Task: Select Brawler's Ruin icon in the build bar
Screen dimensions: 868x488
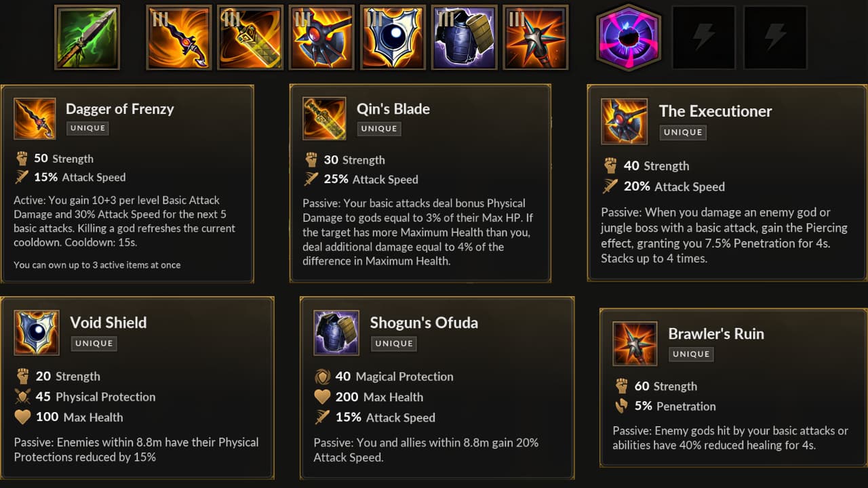Action: point(536,37)
